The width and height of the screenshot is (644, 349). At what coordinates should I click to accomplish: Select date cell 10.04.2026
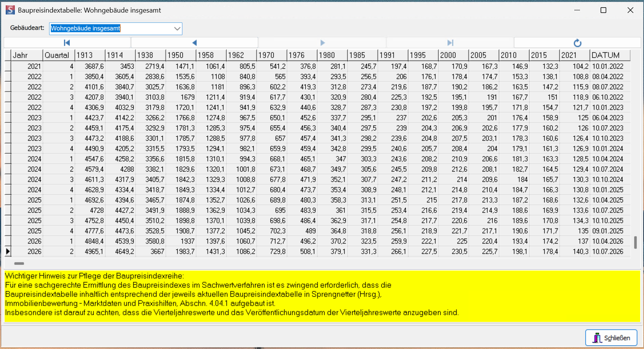pyautogui.click(x=610, y=241)
